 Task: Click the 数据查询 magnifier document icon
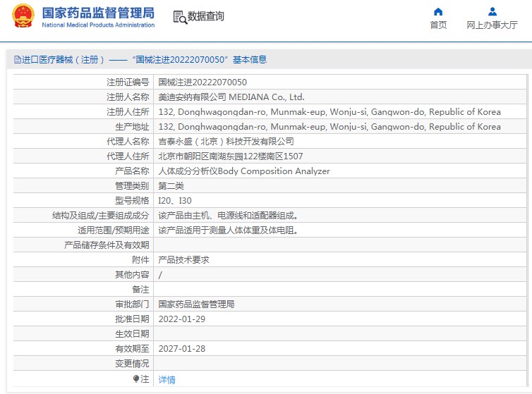(x=179, y=17)
